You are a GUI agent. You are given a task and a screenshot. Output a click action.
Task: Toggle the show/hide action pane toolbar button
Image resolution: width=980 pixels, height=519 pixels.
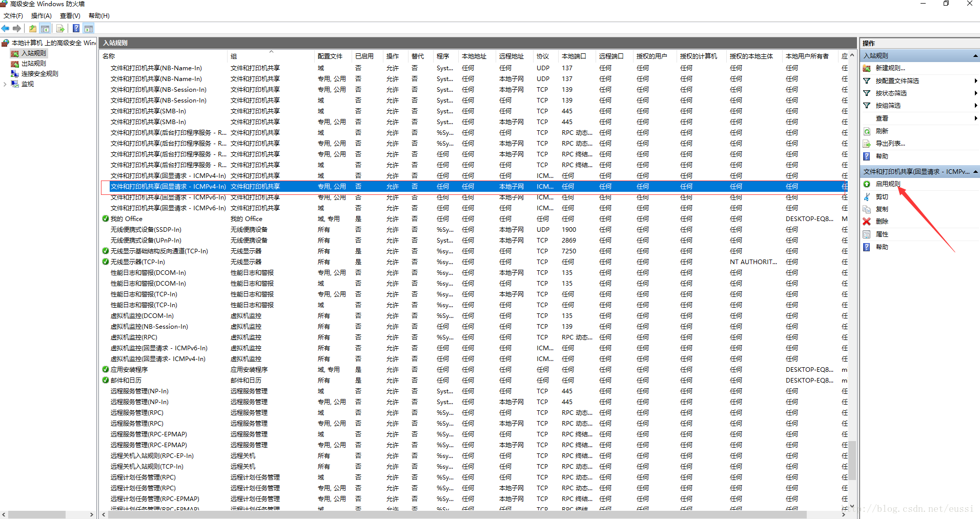pyautogui.click(x=89, y=29)
